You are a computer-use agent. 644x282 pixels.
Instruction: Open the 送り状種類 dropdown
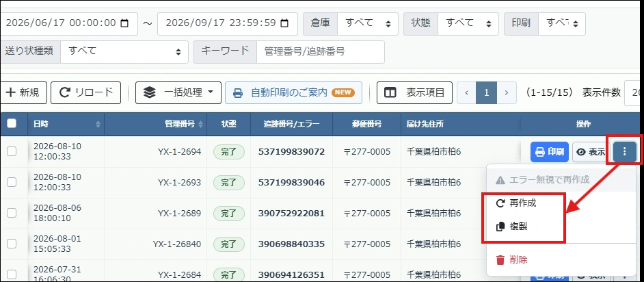pyautogui.click(x=124, y=52)
